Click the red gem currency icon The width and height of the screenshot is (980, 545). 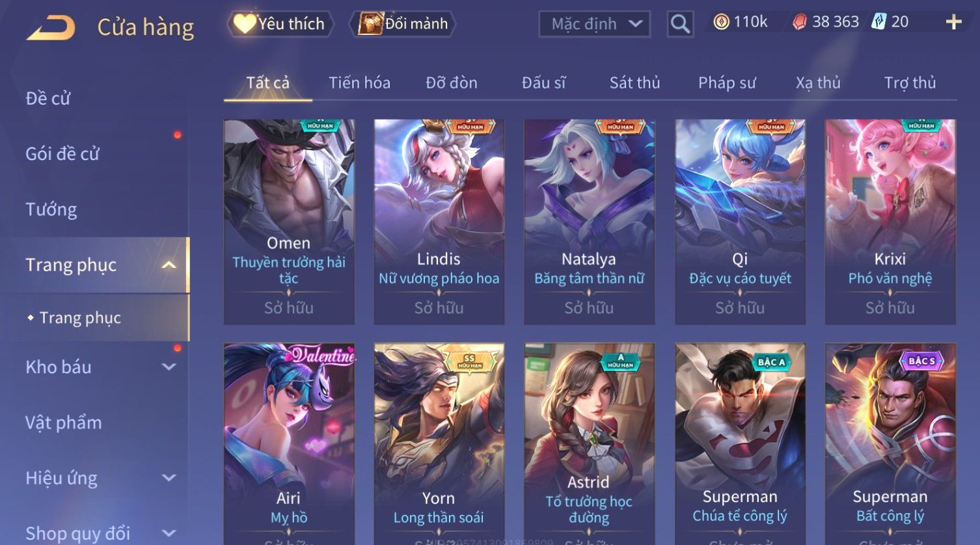(800, 22)
